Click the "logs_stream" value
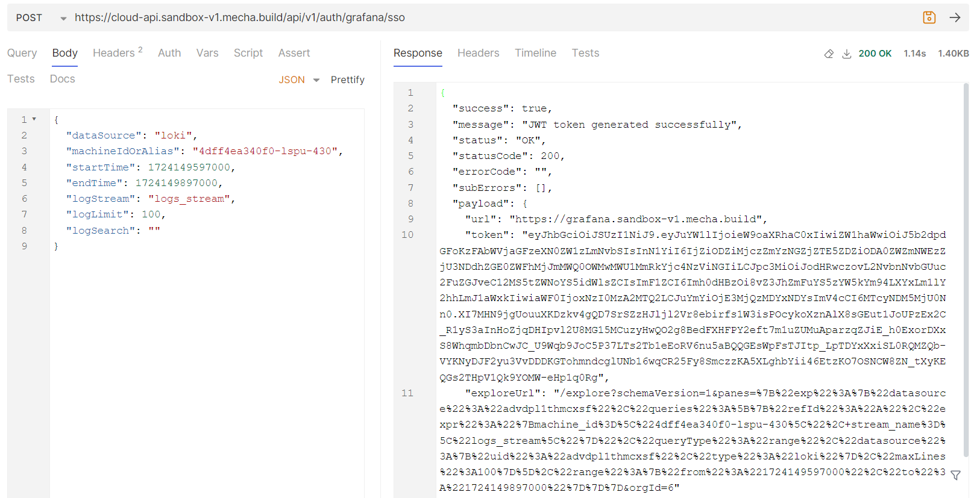Viewport: 980px width, 498px height. (x=189, y=199)
